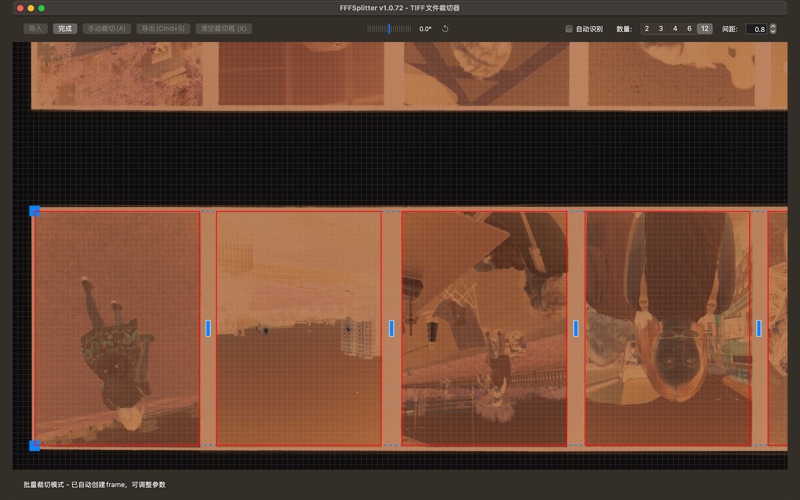Click the rotation angle slider
800x500 pixels.
click(389, 29)
